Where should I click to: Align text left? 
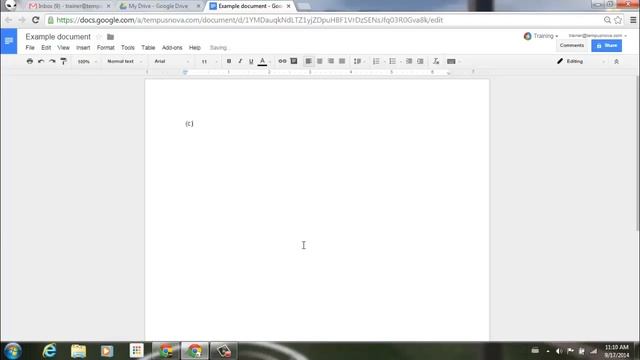[309, 61]
